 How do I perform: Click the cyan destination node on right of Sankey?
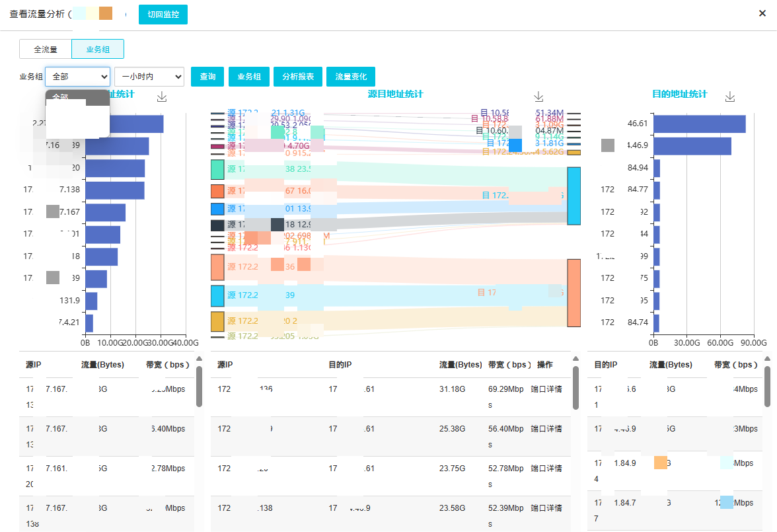point(573,196)
